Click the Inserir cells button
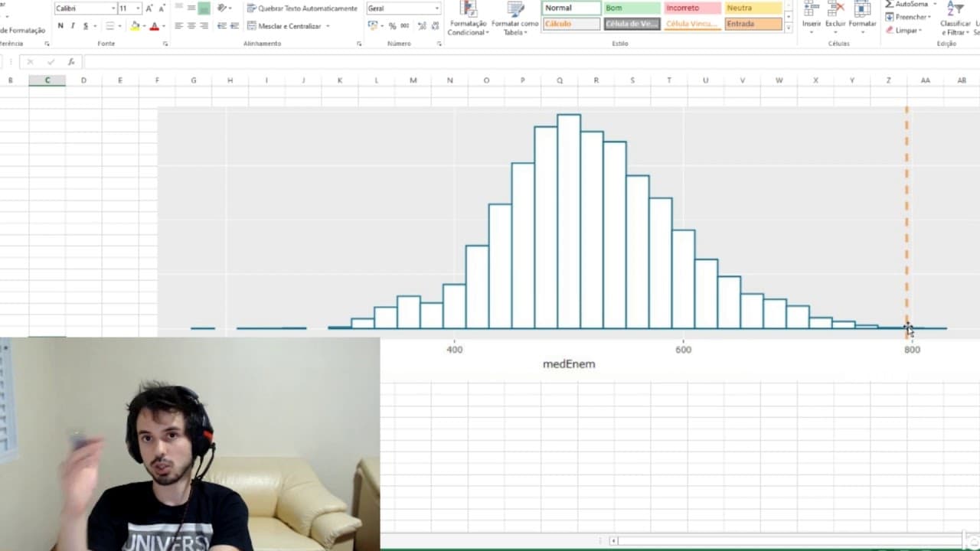The image size is (980, 551). [x=812, y=18]
